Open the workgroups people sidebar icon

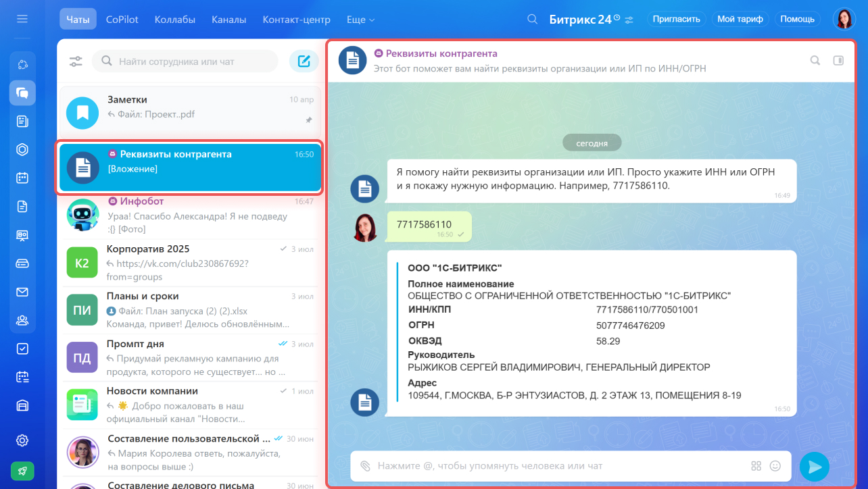[x=22, y=320]
